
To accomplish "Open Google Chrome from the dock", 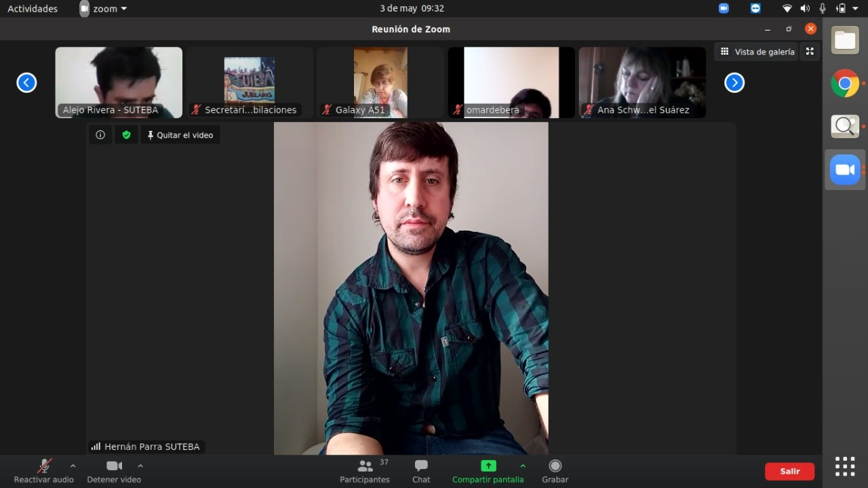I will tap(845, 83).
